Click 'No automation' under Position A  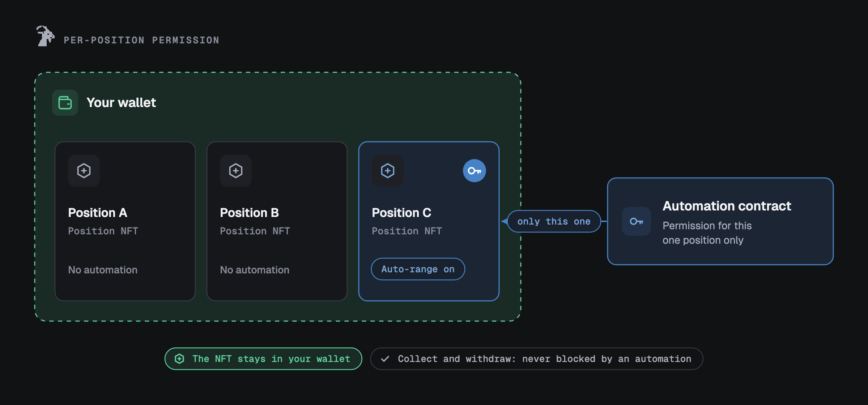pyautogui.click(x=103, y=270)
